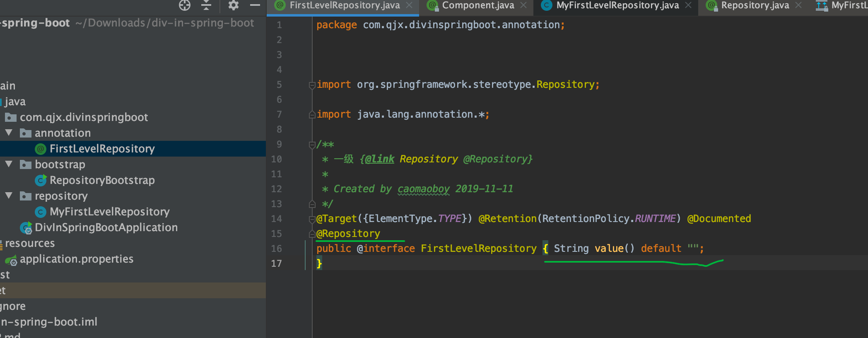Click the locate/scroll-from-source target icon
Viewport: 868px width, 338px height.
(185, 5)
